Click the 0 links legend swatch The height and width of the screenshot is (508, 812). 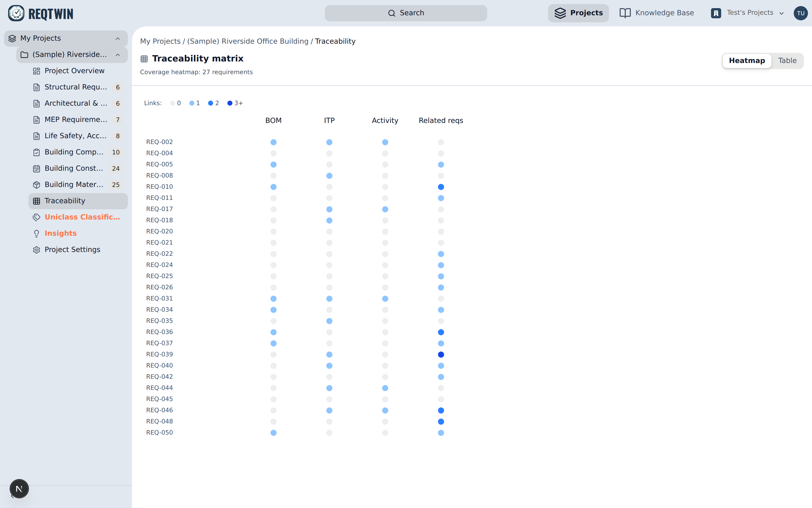click(x=173, y=103)
